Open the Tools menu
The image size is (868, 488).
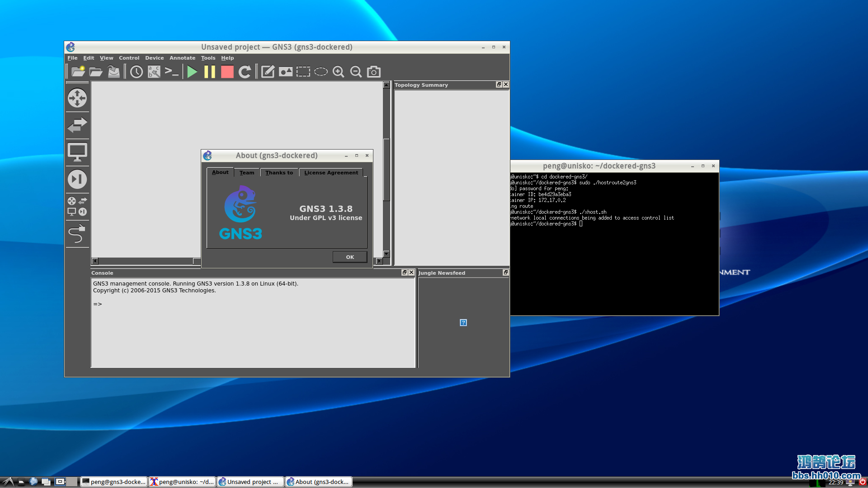point(208,58)
